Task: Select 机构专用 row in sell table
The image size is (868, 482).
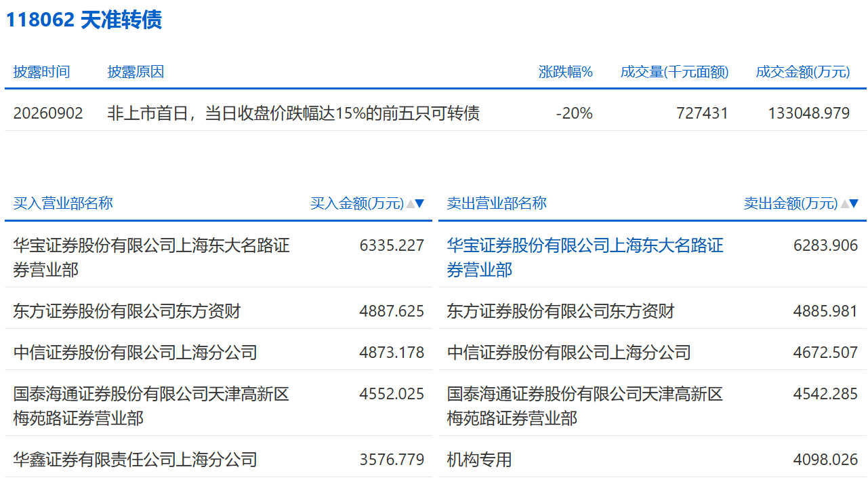Action: [652, 460]
